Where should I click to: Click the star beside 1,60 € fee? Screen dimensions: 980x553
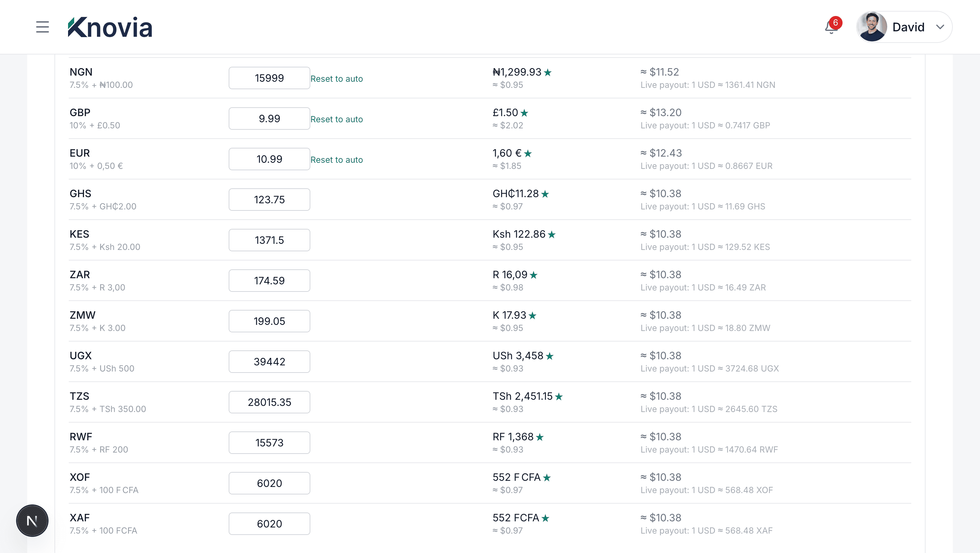click(x=528, y=153)
